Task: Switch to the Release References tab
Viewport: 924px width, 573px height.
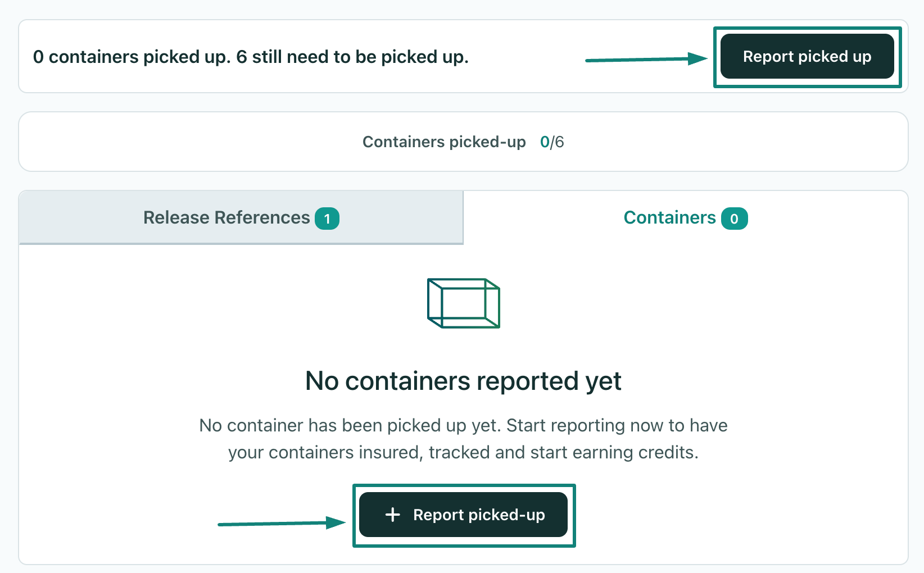Action: [241, 217]
